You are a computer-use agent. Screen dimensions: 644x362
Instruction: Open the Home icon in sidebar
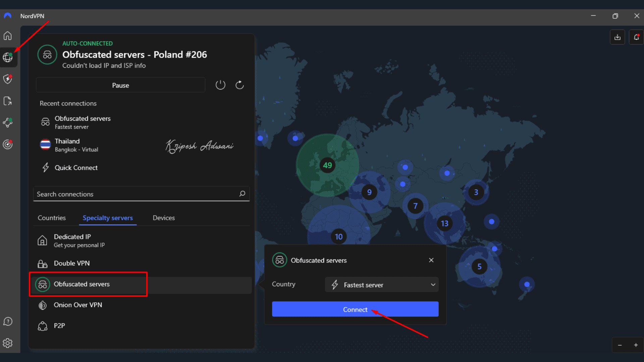point(8,36)
